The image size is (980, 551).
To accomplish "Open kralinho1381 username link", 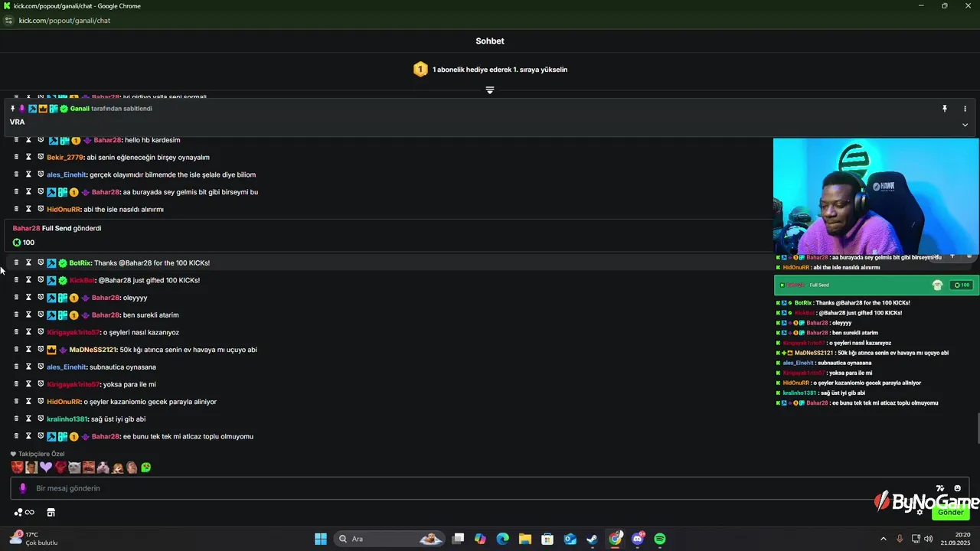I will point(67,419).
